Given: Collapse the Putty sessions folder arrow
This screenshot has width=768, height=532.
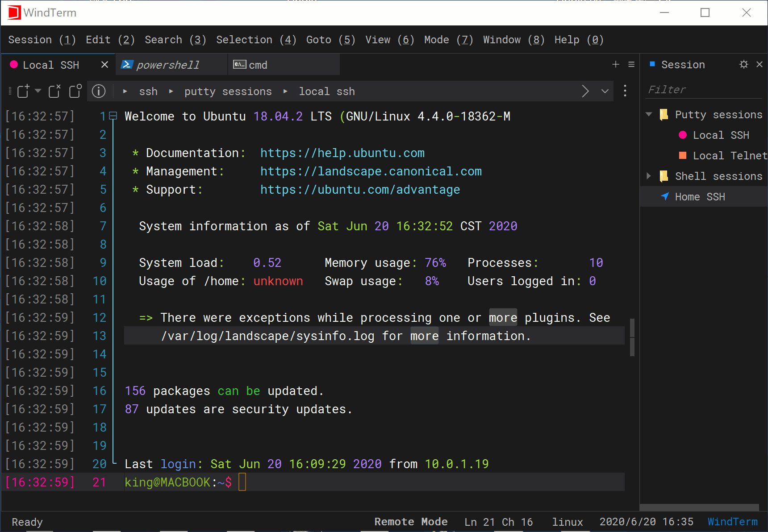Looking at the screenshot, I should [649, 115].
